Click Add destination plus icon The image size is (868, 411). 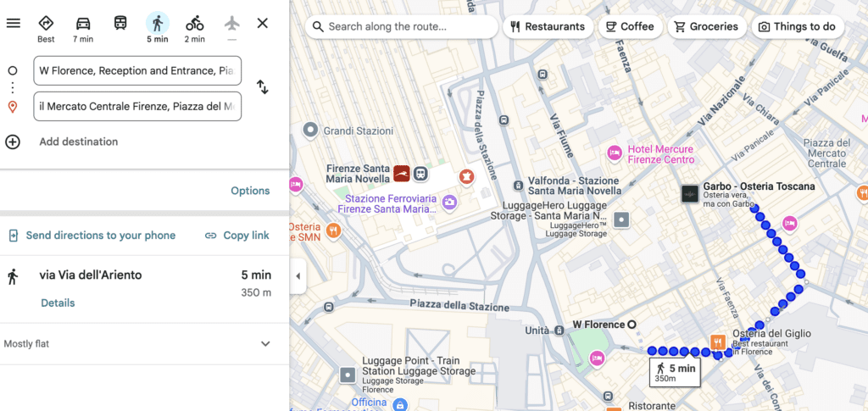(13, 142)
